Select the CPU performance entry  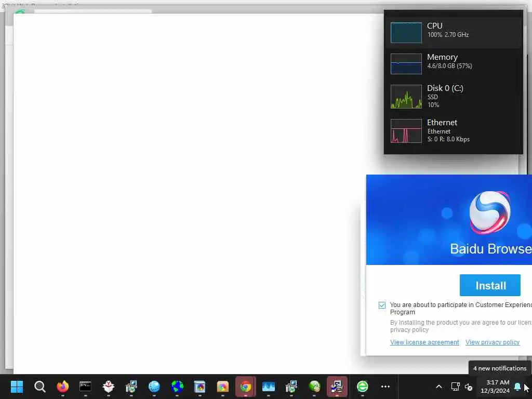pos(454,32)
